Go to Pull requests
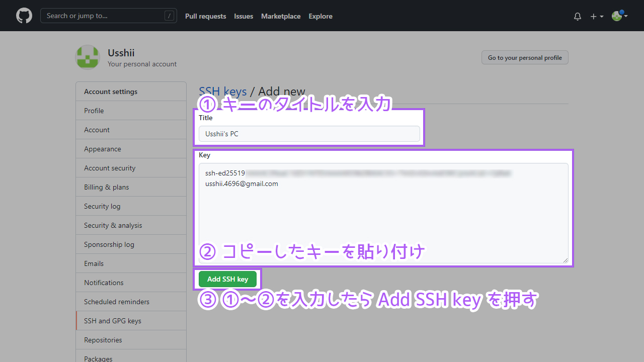This screenshot has height=362, width=644. [x=205, y=16]
